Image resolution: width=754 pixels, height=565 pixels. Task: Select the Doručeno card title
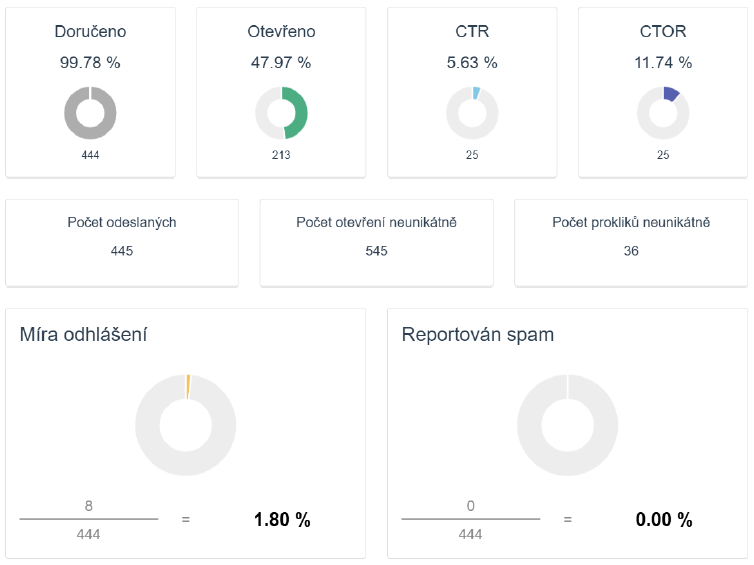[90, 31]
